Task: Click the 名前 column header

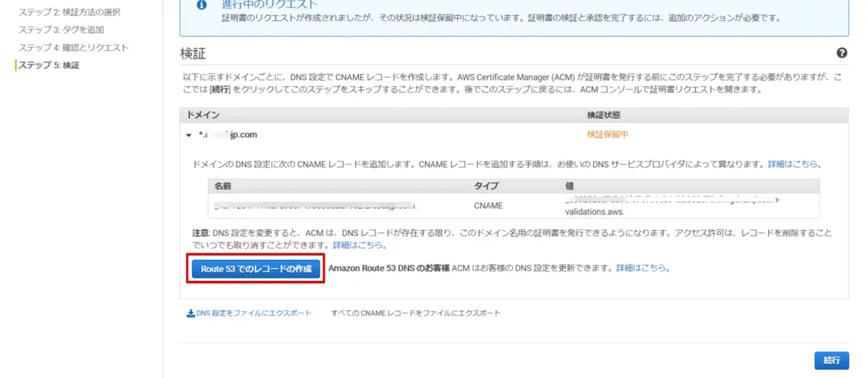Action: 223,186
